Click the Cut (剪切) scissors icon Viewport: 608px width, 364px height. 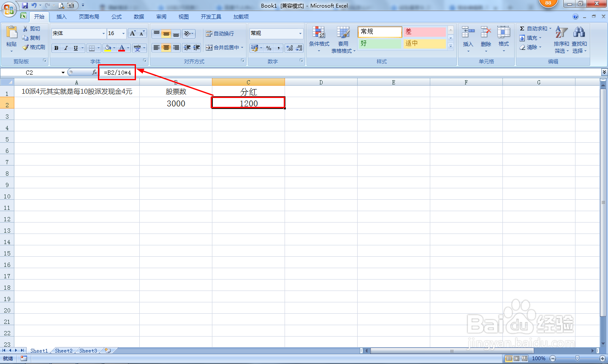click(x=25, y=28)
